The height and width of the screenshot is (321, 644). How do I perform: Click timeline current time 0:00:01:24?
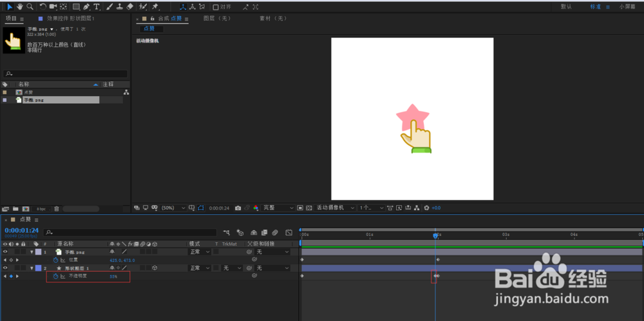22,230
